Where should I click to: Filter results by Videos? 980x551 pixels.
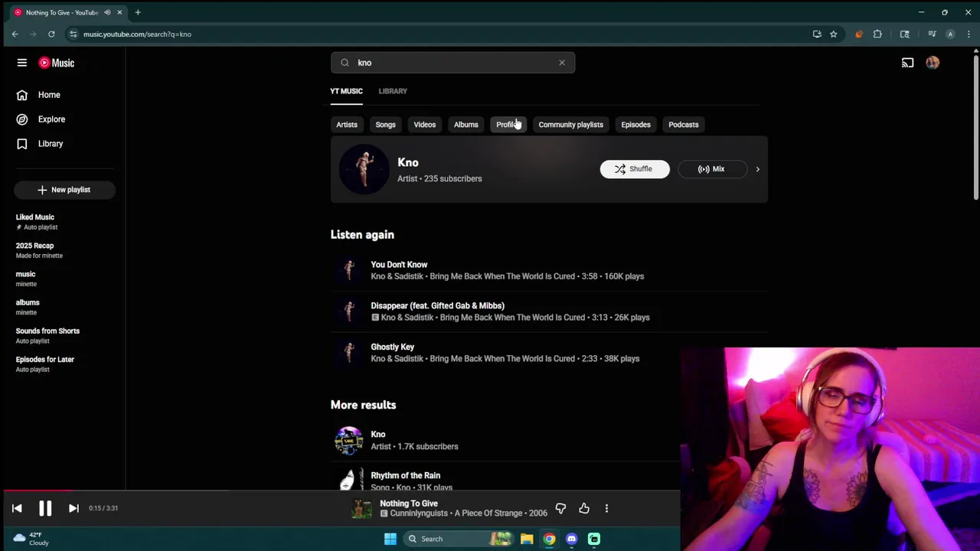tap(424, 125)
